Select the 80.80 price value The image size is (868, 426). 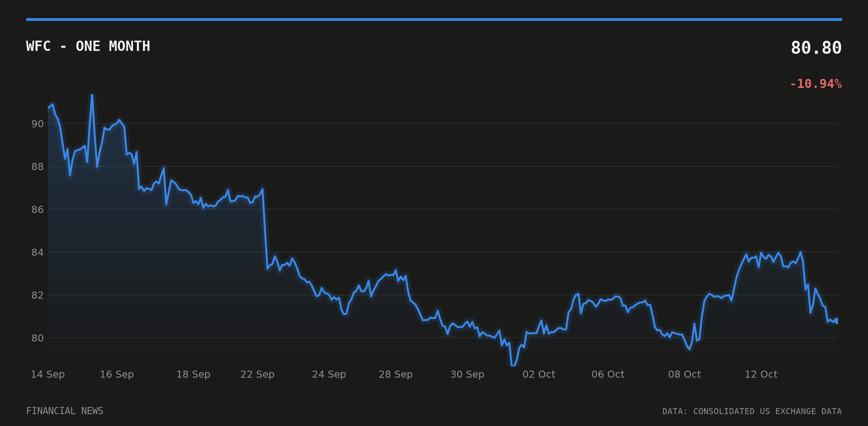pyautogui.click(x=816, y=48)
